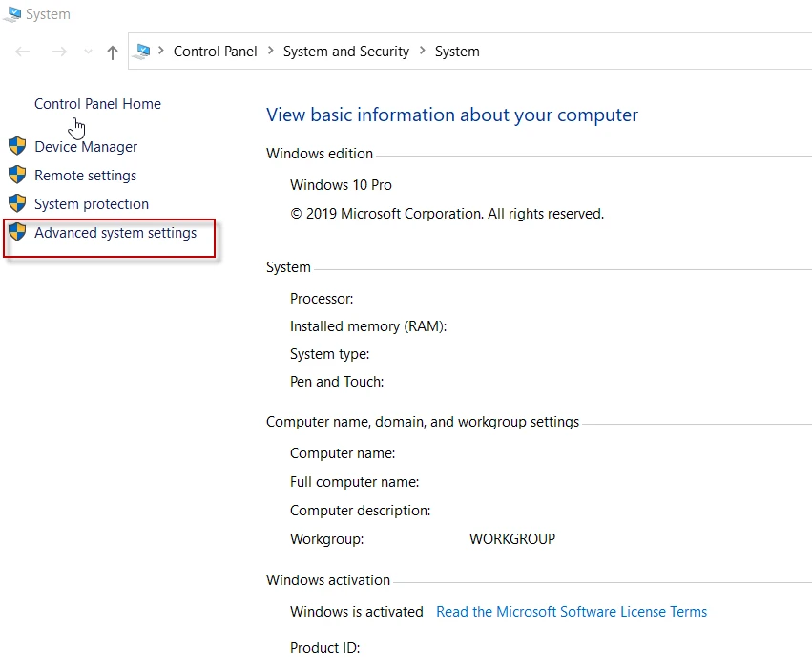Click the computer icon in address bar
This screenshot has width=812, height=670.
pyautogui.click(x=143, y=52)
